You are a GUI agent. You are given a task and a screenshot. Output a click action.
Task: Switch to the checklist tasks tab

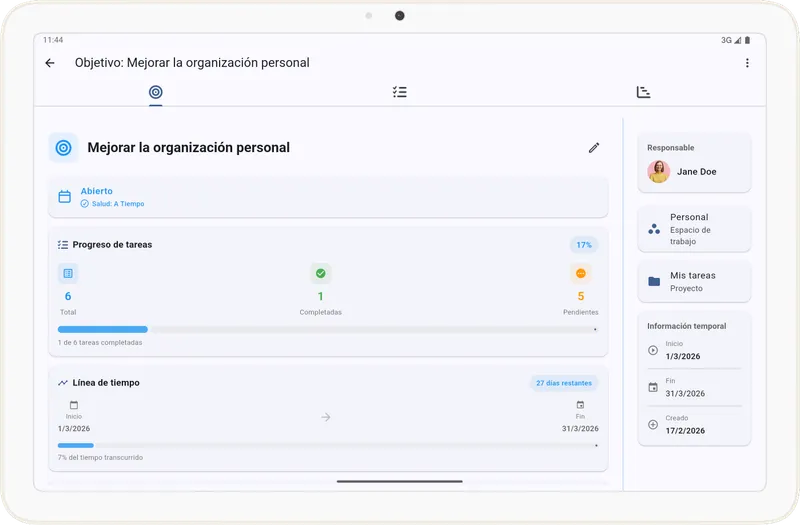coord(400,92)
